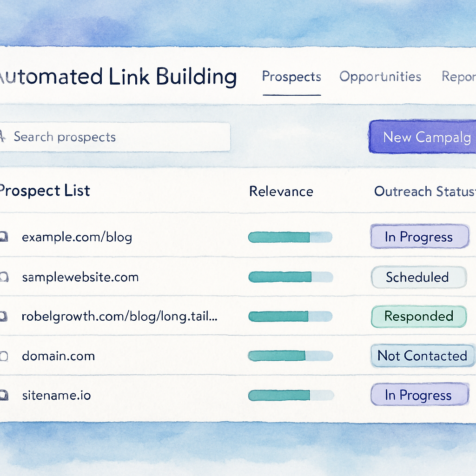Click the search magnifier icon
The height and width of the screenshot is (476, 476).
(x=3, y=137)
